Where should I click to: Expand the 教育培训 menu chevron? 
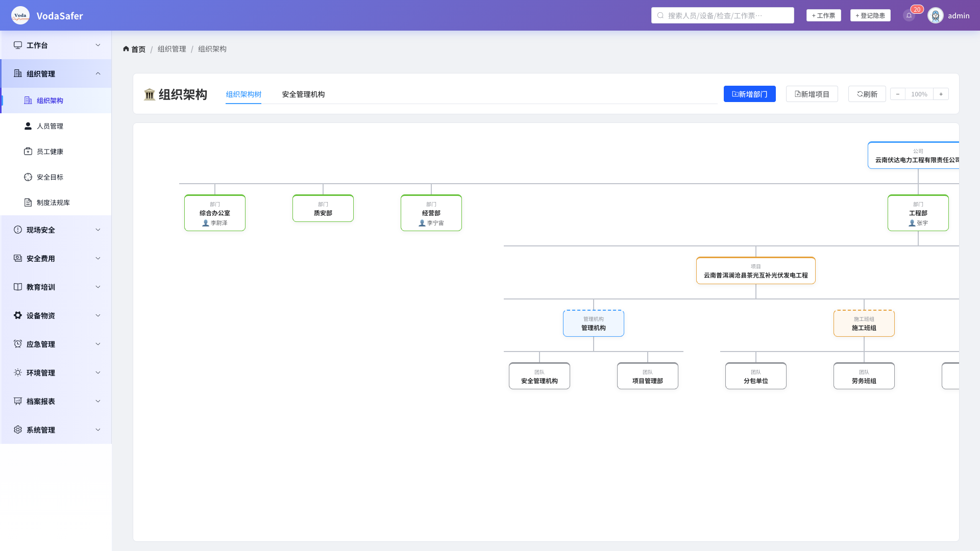coord(98,287)
